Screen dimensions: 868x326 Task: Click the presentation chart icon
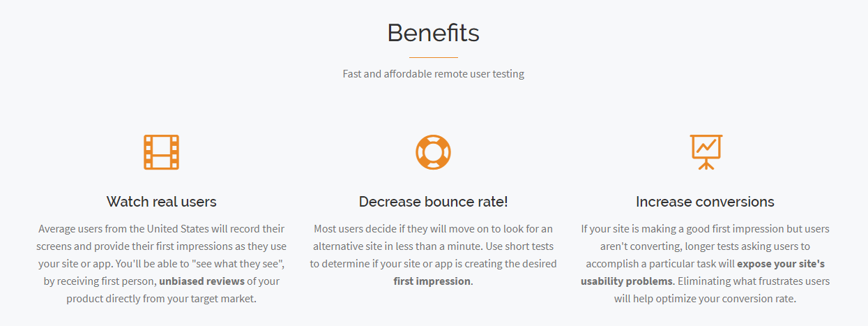pos(706,152)
